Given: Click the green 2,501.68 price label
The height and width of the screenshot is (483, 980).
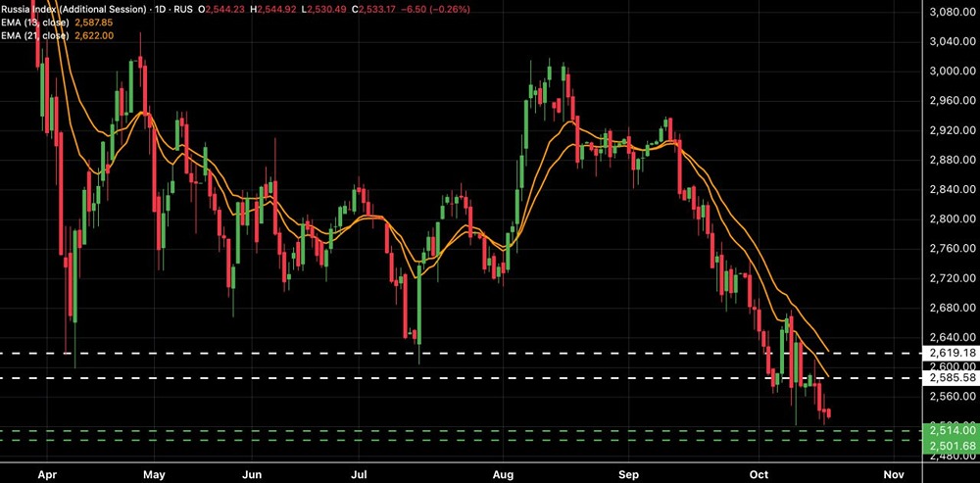Looking at the screenshot, I should 953,445.
